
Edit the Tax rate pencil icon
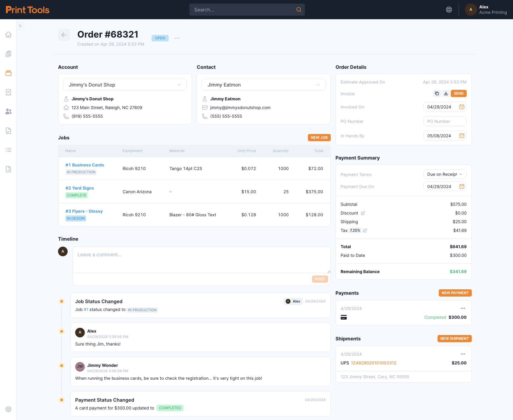(365, 230)
